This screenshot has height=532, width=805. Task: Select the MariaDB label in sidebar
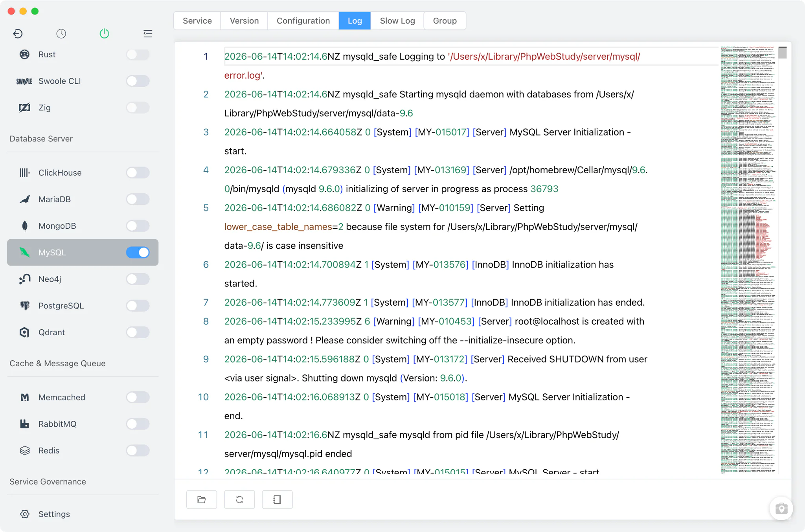coord(55,199)
